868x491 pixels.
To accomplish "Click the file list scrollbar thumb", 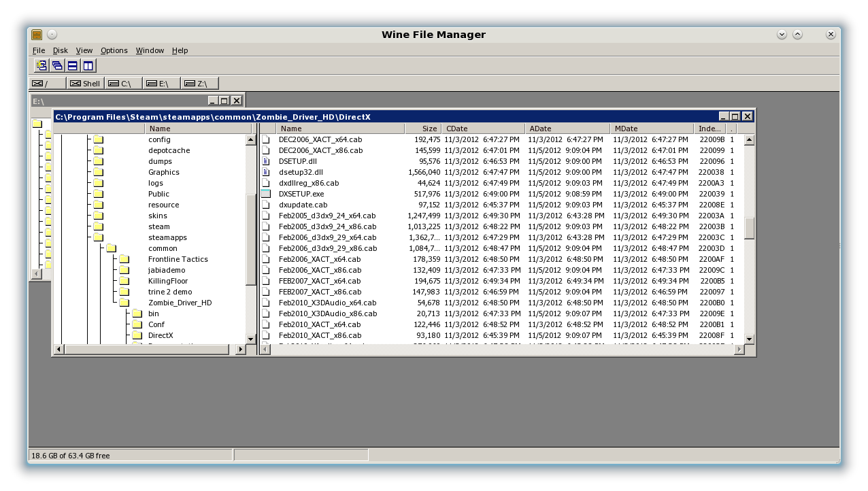I will 750,228.
